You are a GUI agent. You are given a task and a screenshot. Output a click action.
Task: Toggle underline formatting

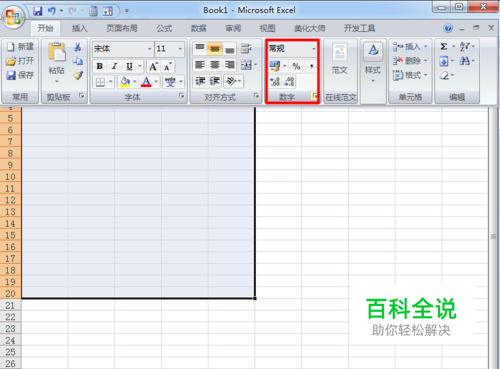coord(129,66)
